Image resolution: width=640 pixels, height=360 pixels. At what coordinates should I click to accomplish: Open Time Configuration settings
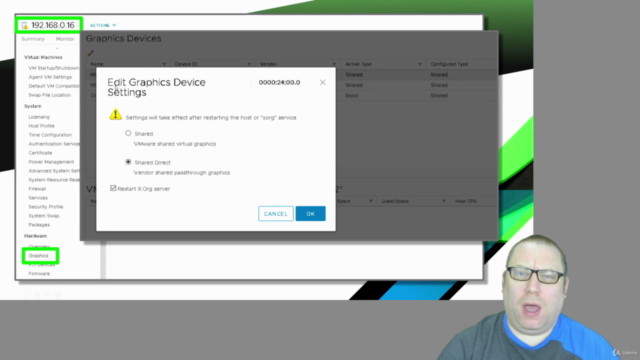coord(50,135)
